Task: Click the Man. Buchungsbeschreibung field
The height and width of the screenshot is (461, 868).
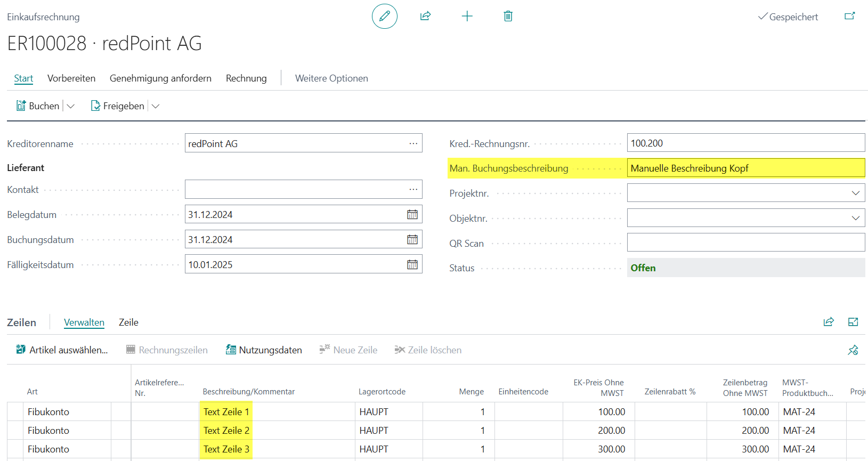Action: (746, 168)
